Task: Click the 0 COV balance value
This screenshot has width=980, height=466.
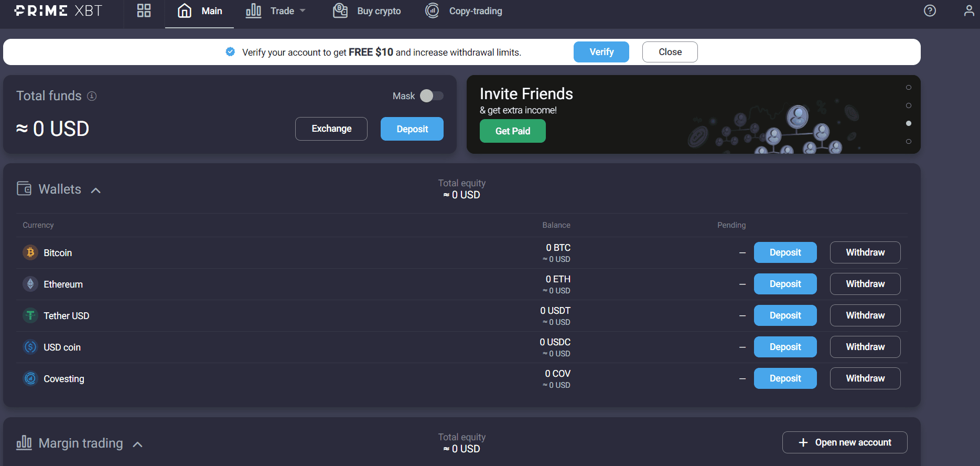Action: point(557,374)
